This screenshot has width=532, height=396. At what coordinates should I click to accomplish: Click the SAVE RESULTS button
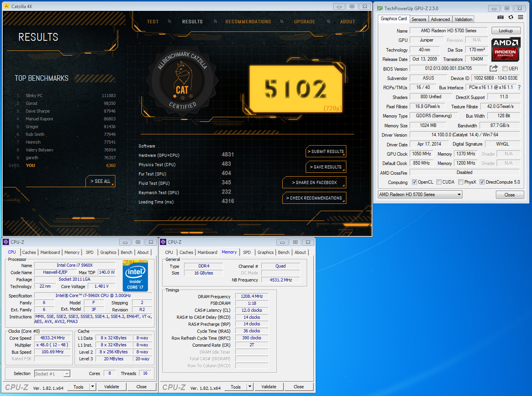coord(326,167)
